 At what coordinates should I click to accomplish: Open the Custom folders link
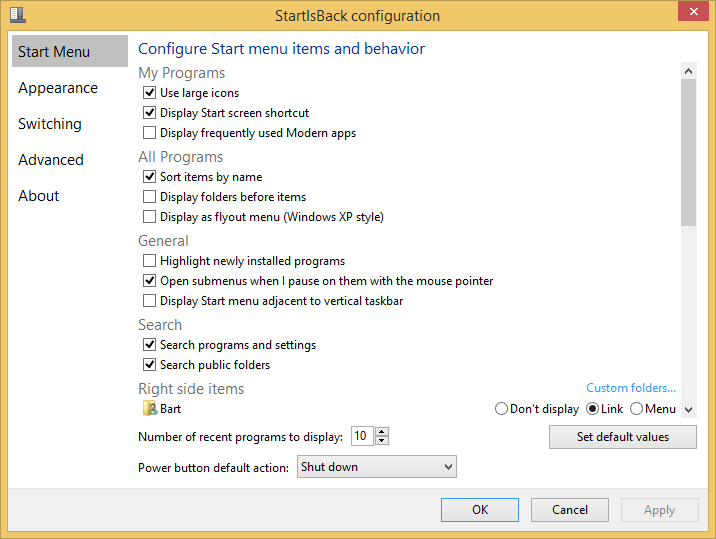(x=630, y=388)
